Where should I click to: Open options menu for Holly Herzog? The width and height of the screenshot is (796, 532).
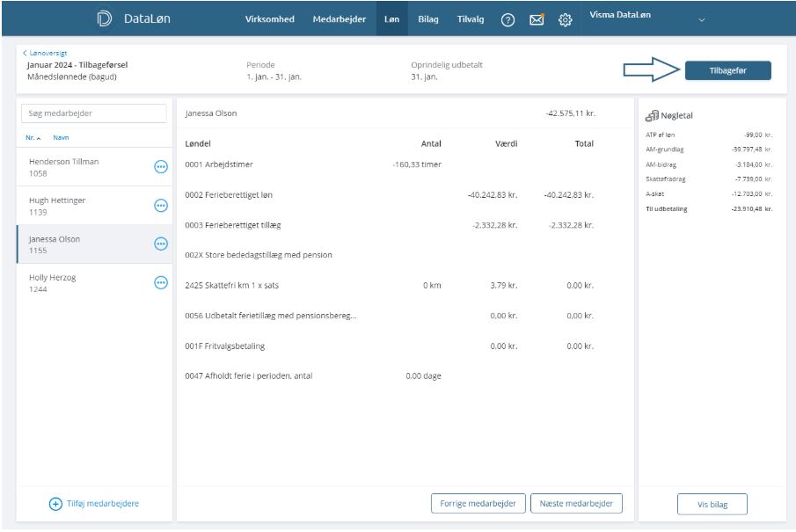click(x=161, y=283)
